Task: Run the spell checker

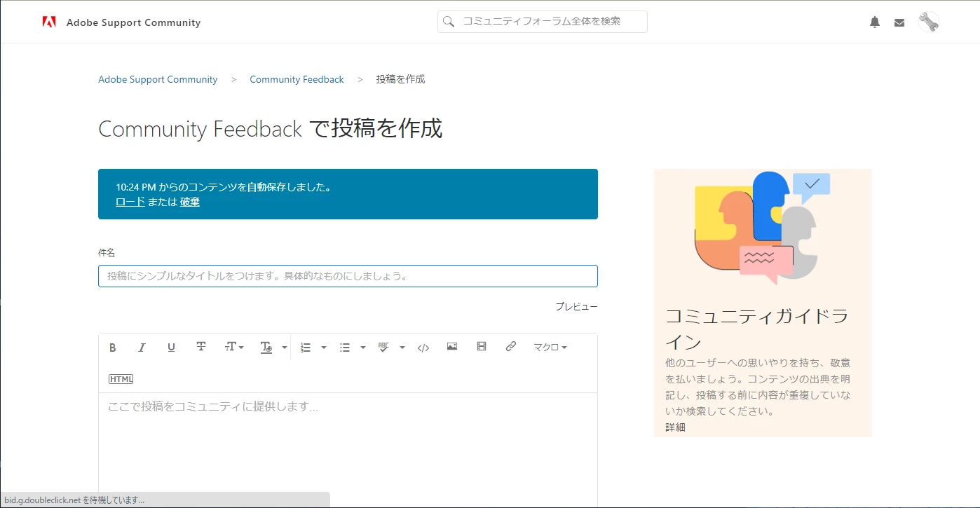Action: 383,348
